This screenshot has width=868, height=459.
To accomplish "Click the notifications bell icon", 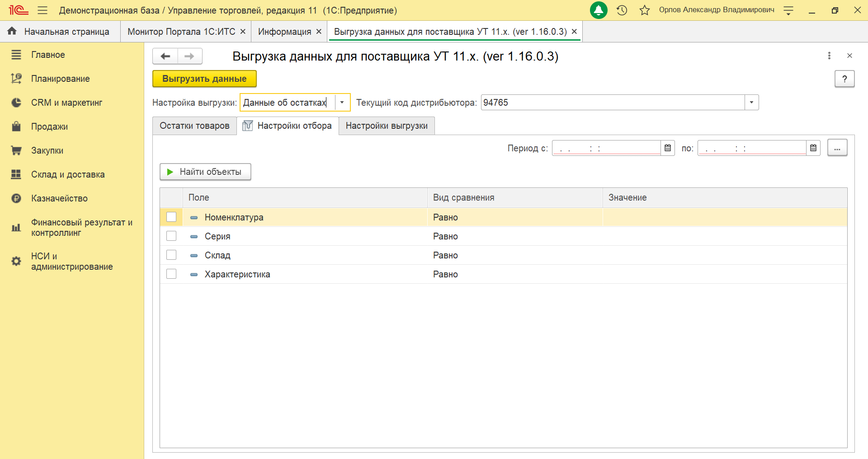I will pyautogui.click(x=599, y=10).
